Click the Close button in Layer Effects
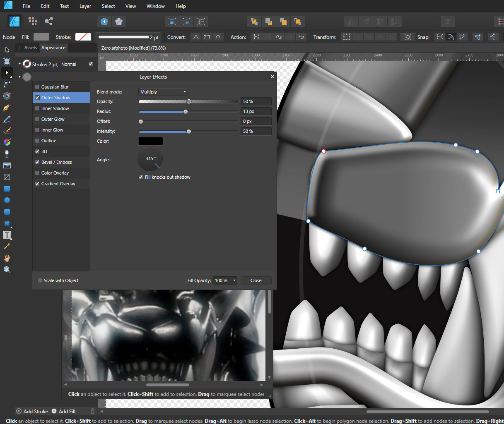The width and height of the screenshot is (504, 424). tap(256, 280)
